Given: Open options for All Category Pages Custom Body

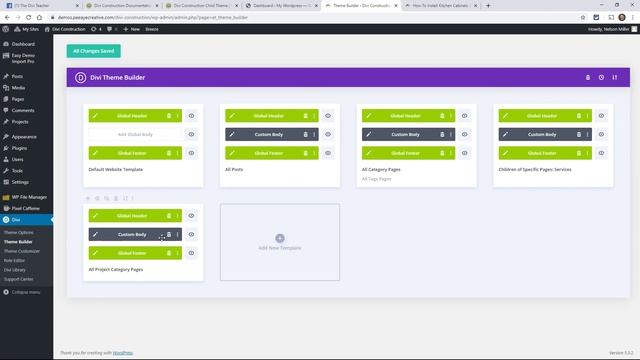Looking at the screenshot, I should [x=451, y=134].
